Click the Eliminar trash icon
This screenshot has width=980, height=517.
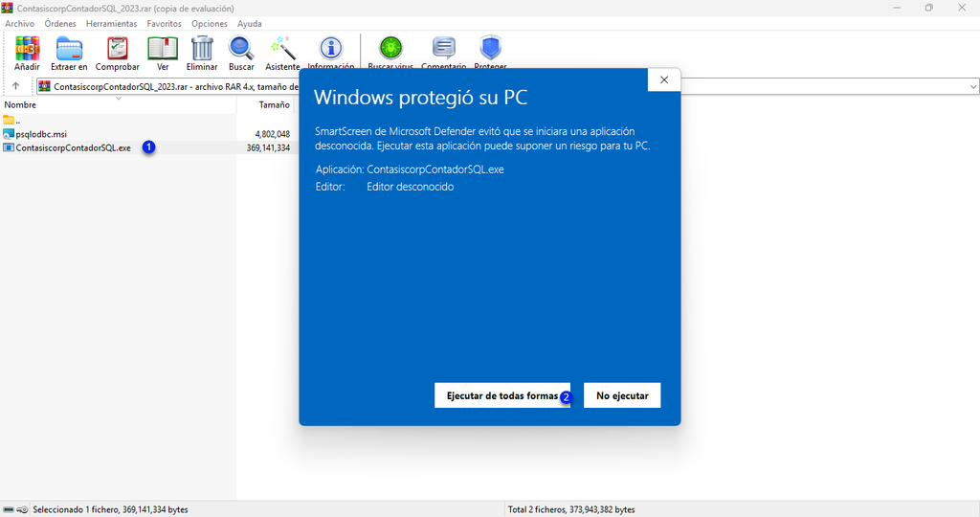tap(202, 49)
